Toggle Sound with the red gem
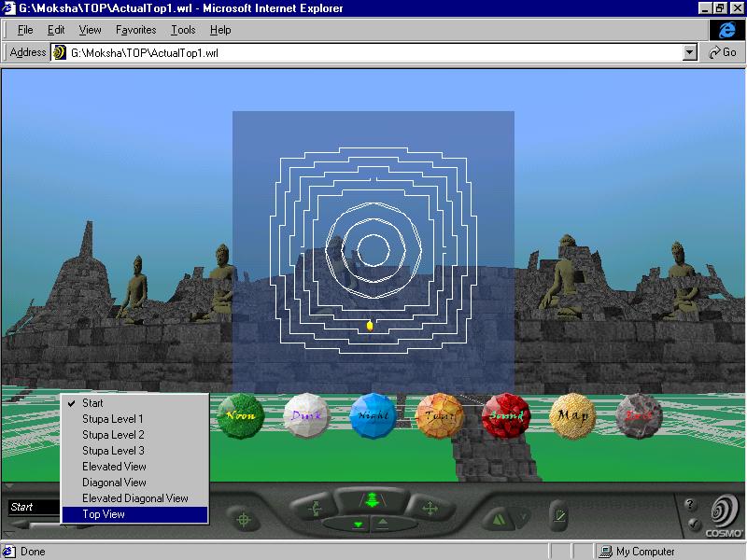Viewport: 747px width, 560px height. pyautogui.click(x=507, y=415)
